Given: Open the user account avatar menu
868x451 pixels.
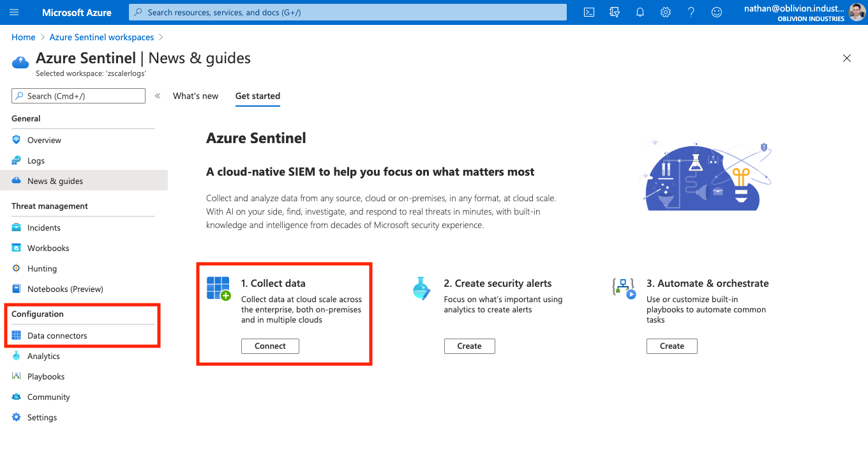Looking at the screenshot, I should 857,12.
